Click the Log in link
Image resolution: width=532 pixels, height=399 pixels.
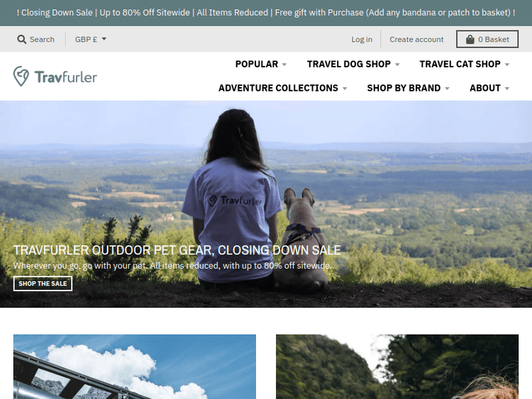pos(362,39)
